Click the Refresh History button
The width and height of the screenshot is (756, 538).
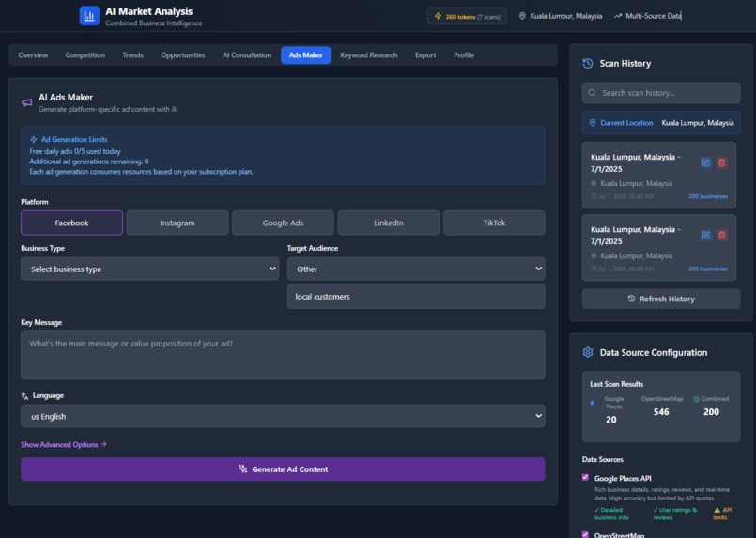[661, 299]
